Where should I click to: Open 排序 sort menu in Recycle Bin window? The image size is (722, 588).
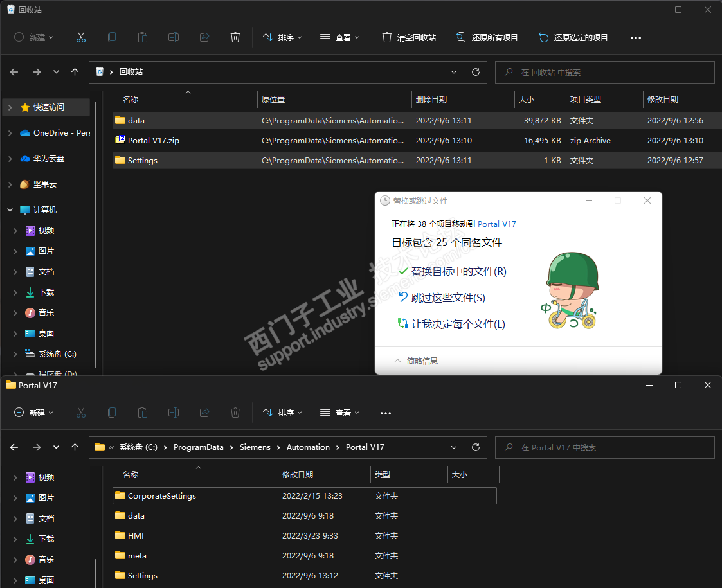(282, 38)
